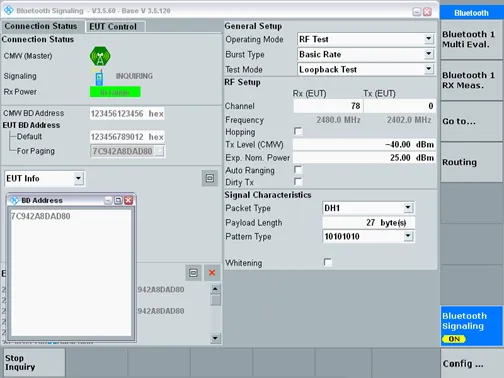Click the 2402.0 MHz frequency value
Image resolution: width=504 pixels, height=378 pixels.
click(x=409, y=120)
